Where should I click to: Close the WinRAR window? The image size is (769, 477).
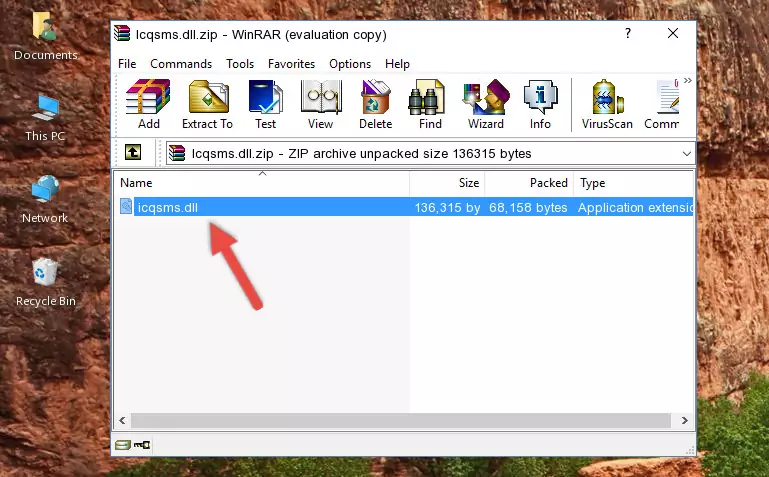[673, 33]
